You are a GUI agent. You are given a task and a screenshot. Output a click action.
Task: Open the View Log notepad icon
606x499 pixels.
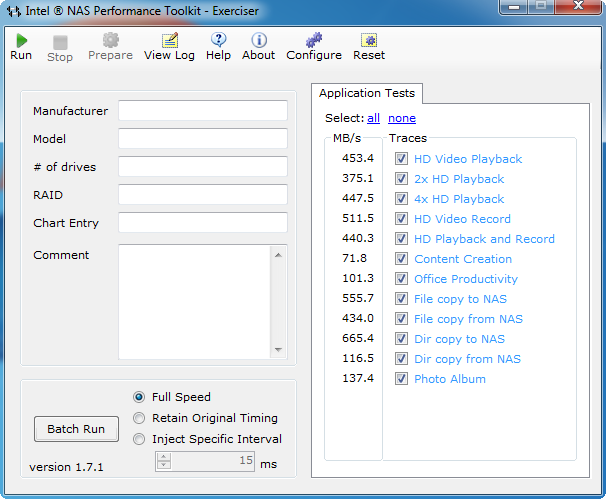click(x=170, y=40)
